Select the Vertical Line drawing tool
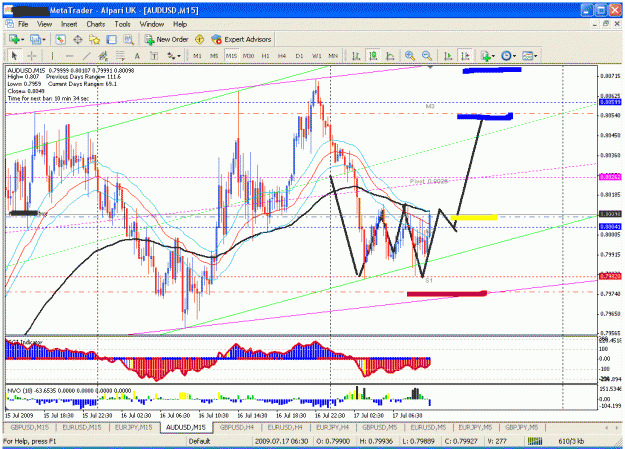Screen dimensions: 625x449 pyautogui.click(x=52, y=56)
